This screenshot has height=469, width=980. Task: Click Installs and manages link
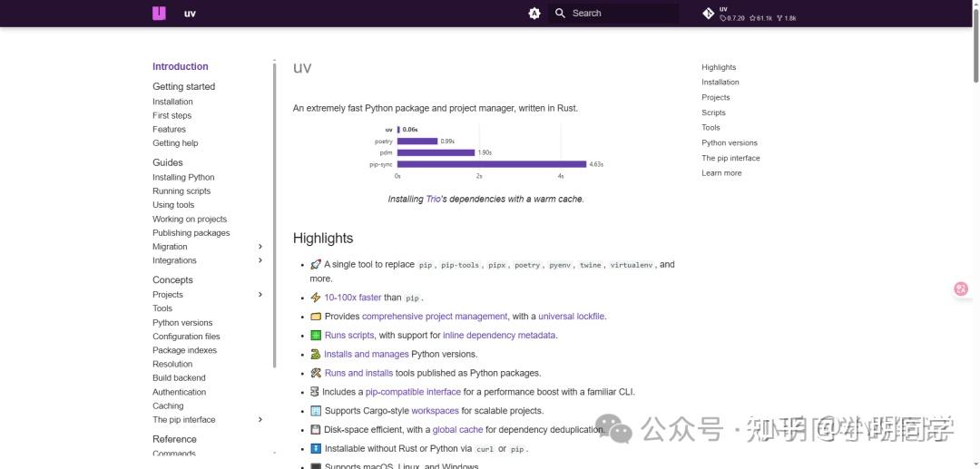pos(367,354)
